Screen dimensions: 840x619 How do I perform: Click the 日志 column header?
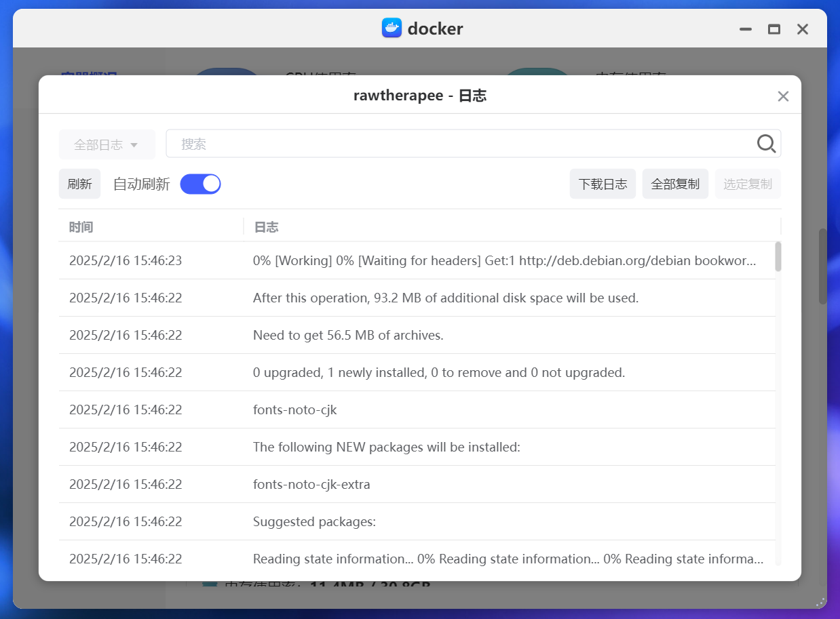pyautogui.click(x=512, y=227)
